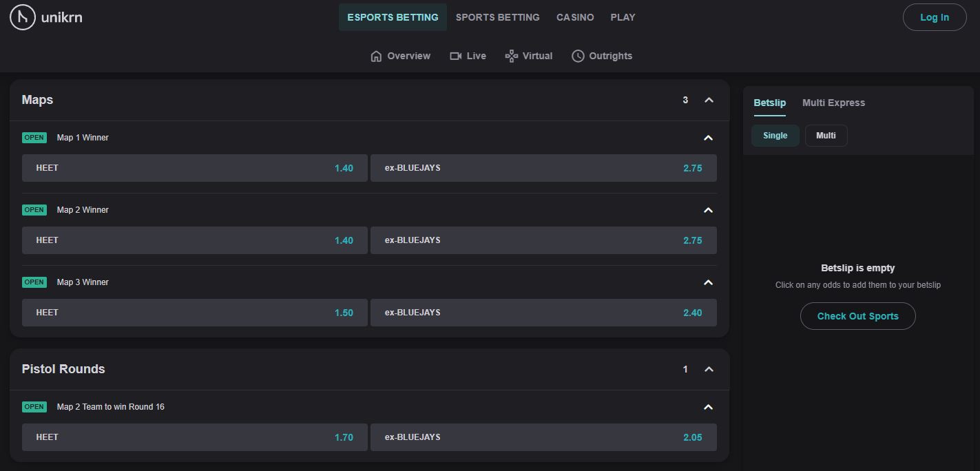Collapse the Map 1 Winner market
The width and height of the screenshot is (980, 471).
(x=708, y=138)
